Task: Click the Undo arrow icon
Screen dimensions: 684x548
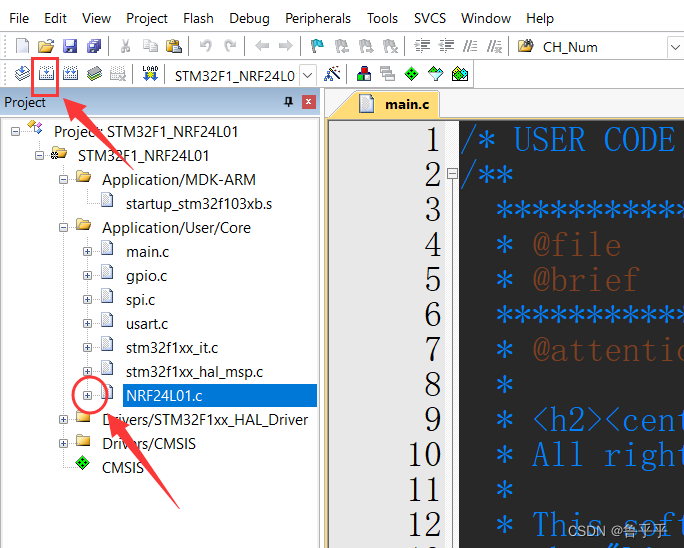Action: point(205,46)
